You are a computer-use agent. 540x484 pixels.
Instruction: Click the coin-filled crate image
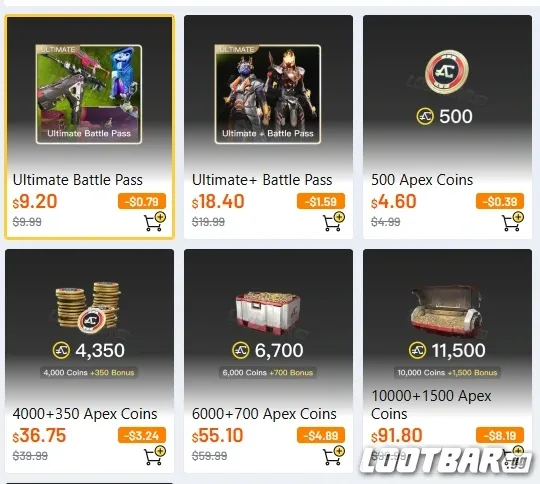click(x=268, y=310)
